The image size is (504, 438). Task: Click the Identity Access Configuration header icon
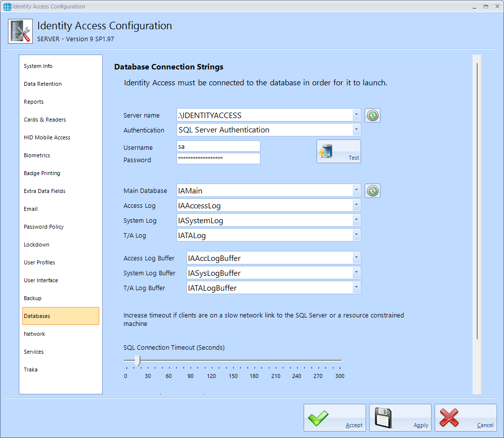click(20, 31)
